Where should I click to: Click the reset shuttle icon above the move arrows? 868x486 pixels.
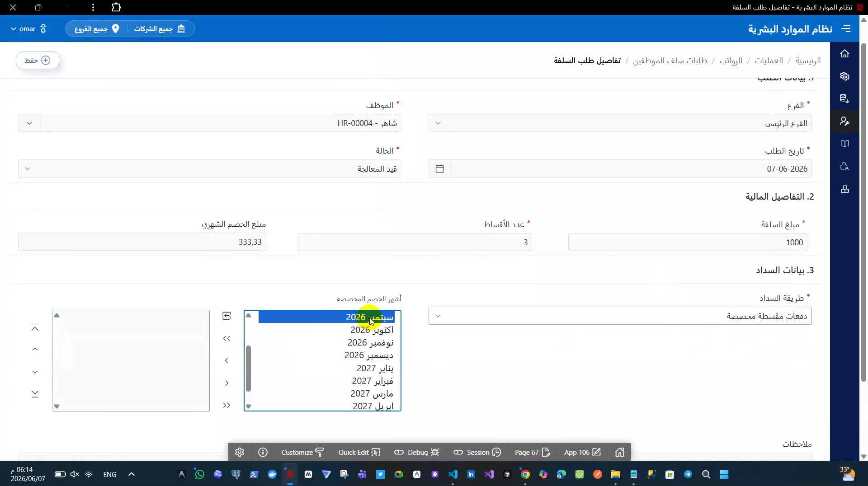227,316
